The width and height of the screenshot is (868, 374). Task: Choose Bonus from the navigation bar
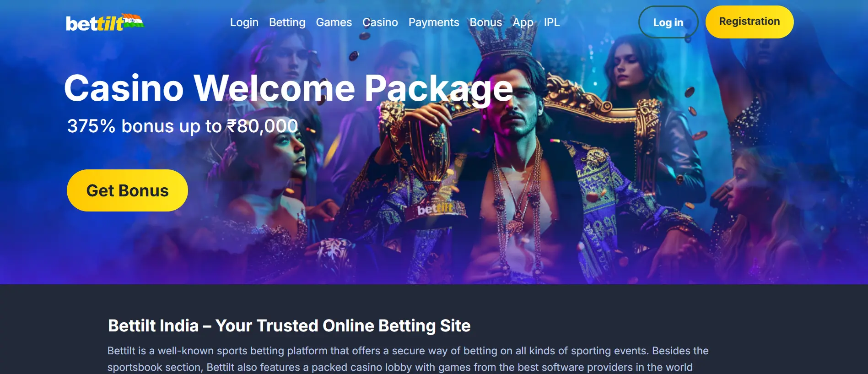pyautogui.click(x=485, y=22)
